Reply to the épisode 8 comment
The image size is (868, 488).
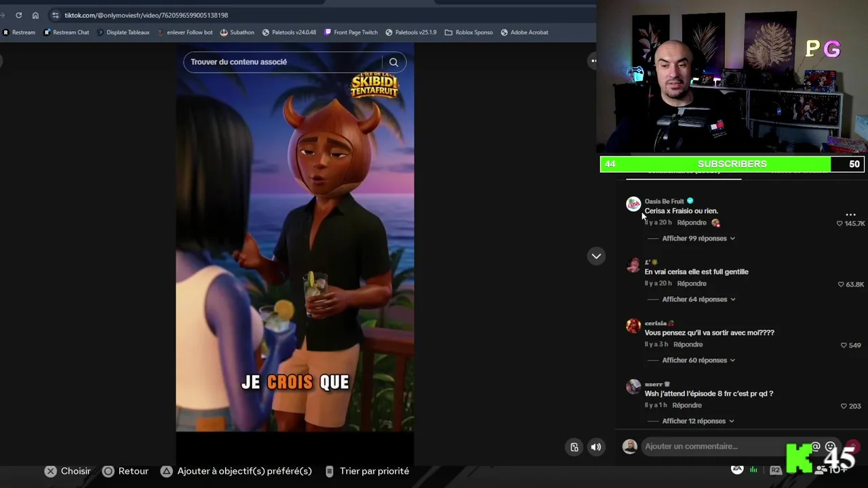[x=687, y=405]
